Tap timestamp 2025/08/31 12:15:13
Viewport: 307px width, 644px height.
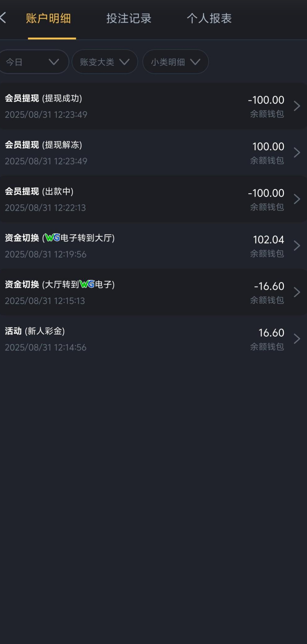pyautogui.click(x=45, y=301)
